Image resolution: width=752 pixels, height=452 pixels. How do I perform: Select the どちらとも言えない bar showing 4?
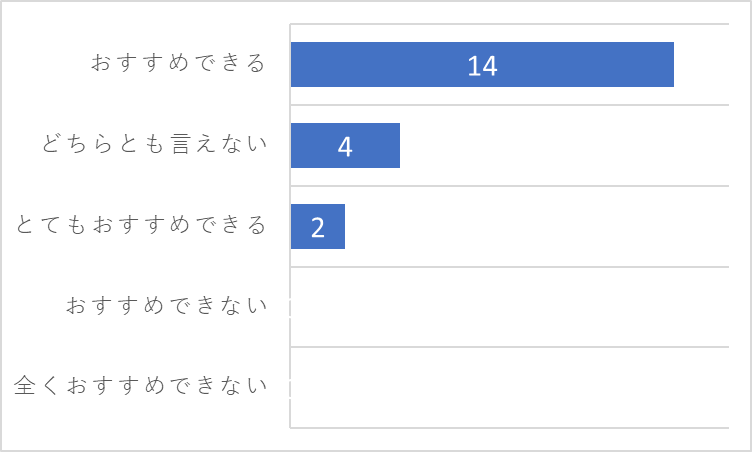[345, 145]
